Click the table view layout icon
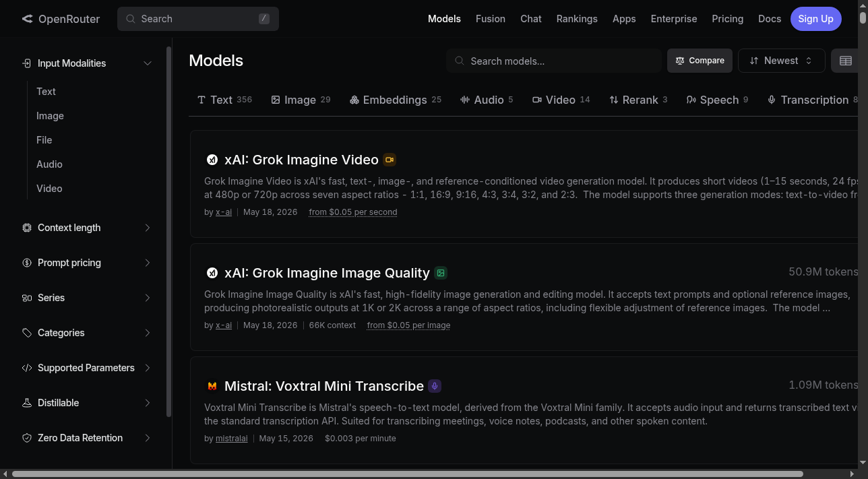The width and height of the screenshot is (868, 479). tap(846, 61)
